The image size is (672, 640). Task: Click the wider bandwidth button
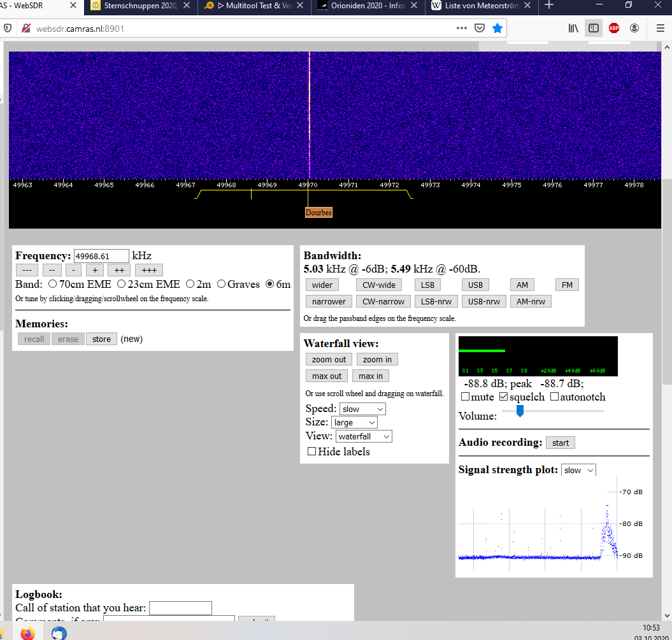point(322,285)
